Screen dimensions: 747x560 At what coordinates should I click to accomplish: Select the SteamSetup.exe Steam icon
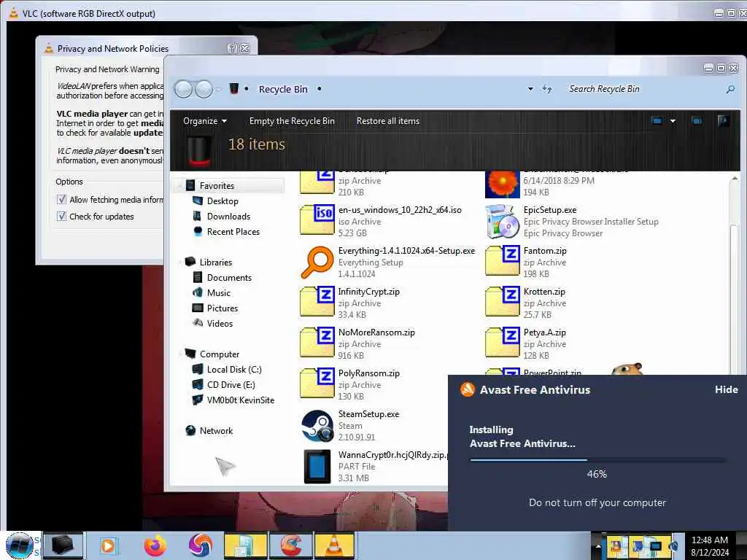click(x=317, y=426)
